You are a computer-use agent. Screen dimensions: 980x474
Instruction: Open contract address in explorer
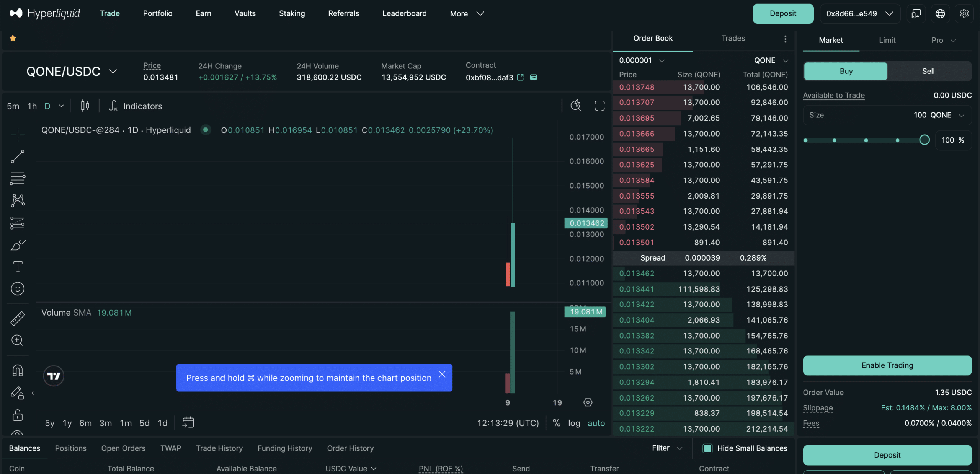click(x=520, y=77)
